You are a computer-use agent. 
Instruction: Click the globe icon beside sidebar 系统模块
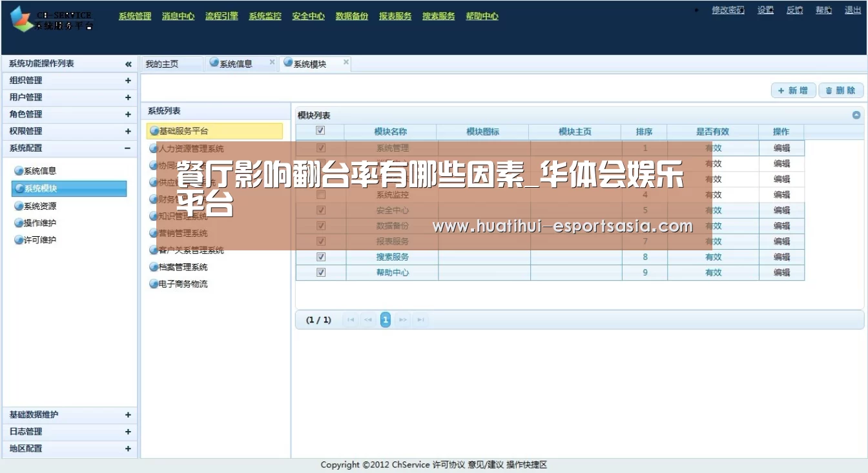point(19,188)
